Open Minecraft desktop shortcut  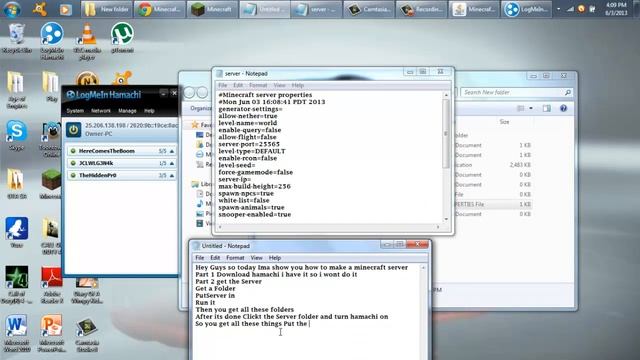[51, 184]
